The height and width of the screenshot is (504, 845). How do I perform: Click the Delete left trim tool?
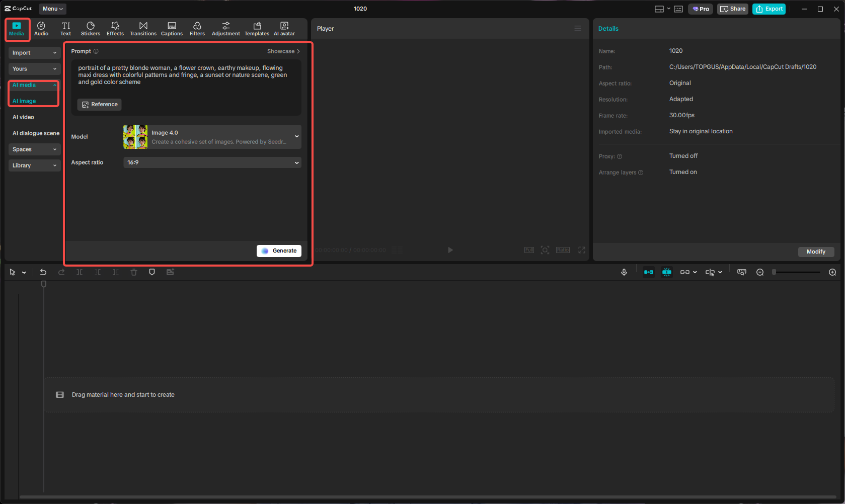[98, 272]
